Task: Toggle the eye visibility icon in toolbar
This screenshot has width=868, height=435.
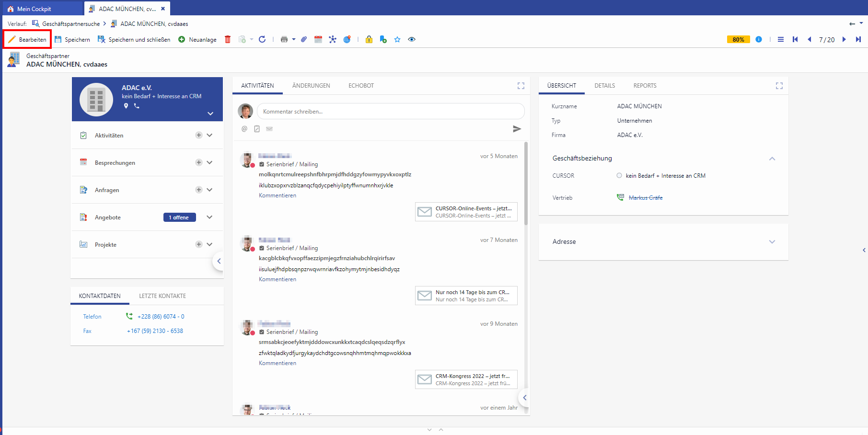Action: click(x=412, y=39)
